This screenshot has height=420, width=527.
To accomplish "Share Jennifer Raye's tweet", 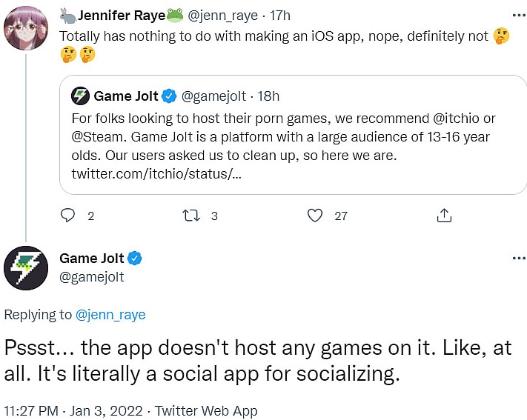I will (x=444, y=216).
